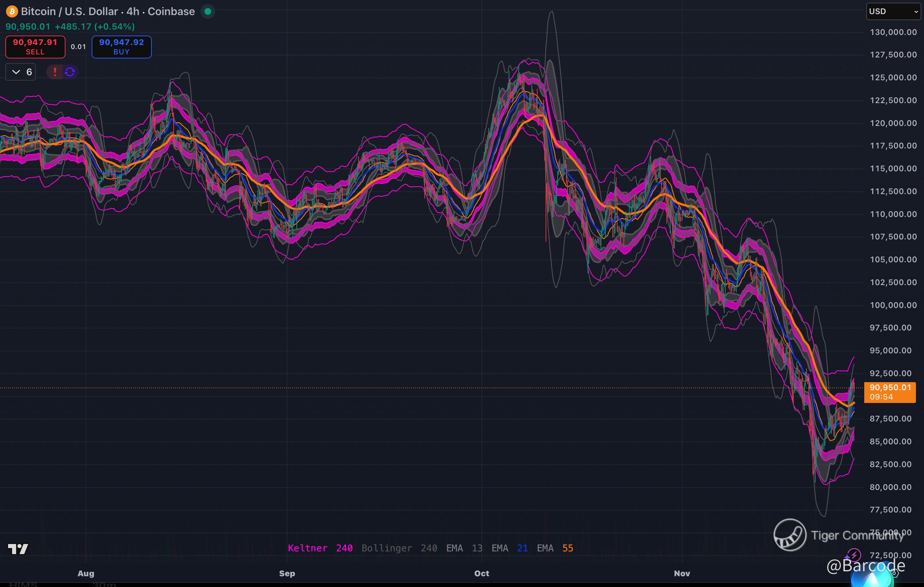Open the hexagonal chart settings icon
924x587 pixels.
895,573
